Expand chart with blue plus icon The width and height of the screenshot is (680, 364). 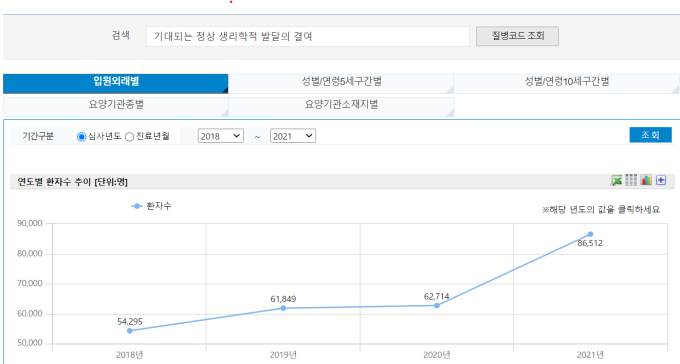coord(660,180)
